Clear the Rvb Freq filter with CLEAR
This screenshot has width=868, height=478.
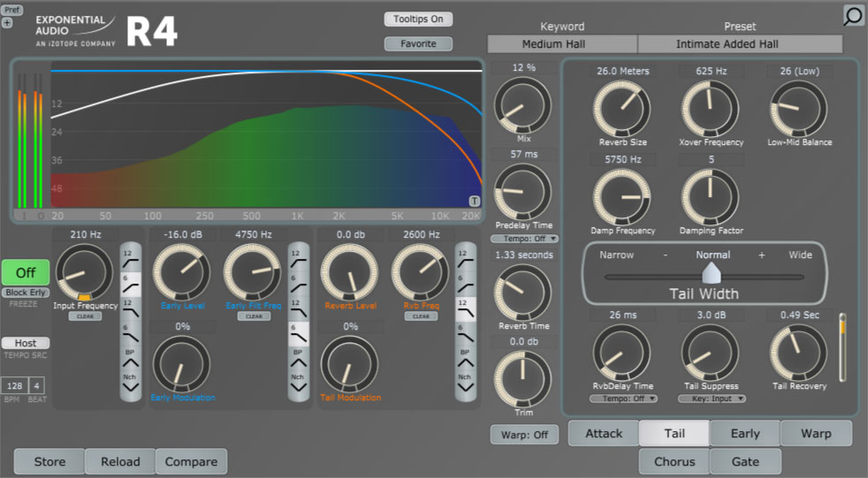point(422,316)
